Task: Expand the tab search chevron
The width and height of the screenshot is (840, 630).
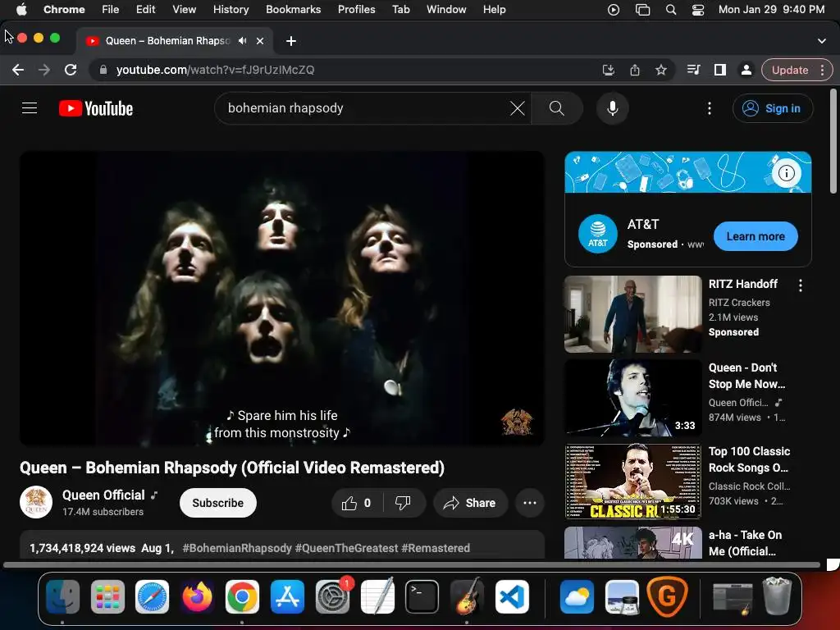Action: 821,41
